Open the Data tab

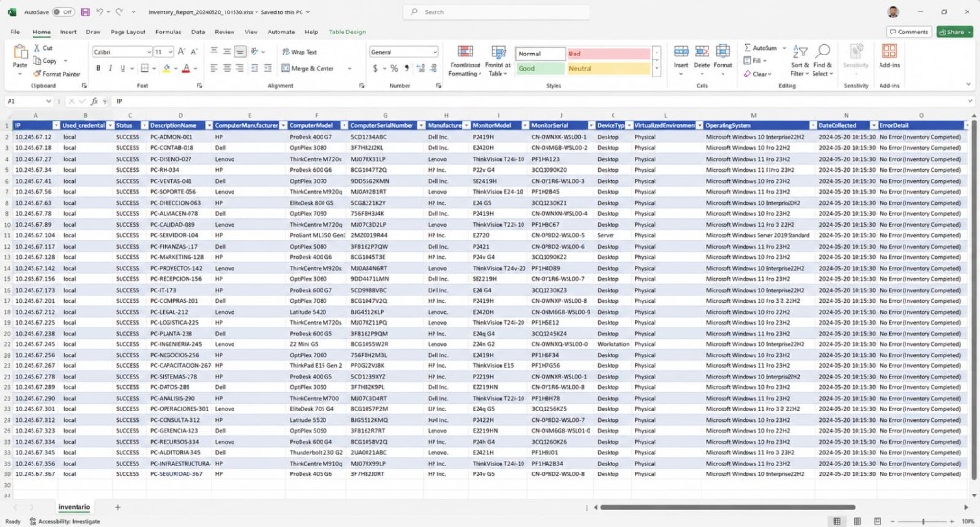[198, 32]
